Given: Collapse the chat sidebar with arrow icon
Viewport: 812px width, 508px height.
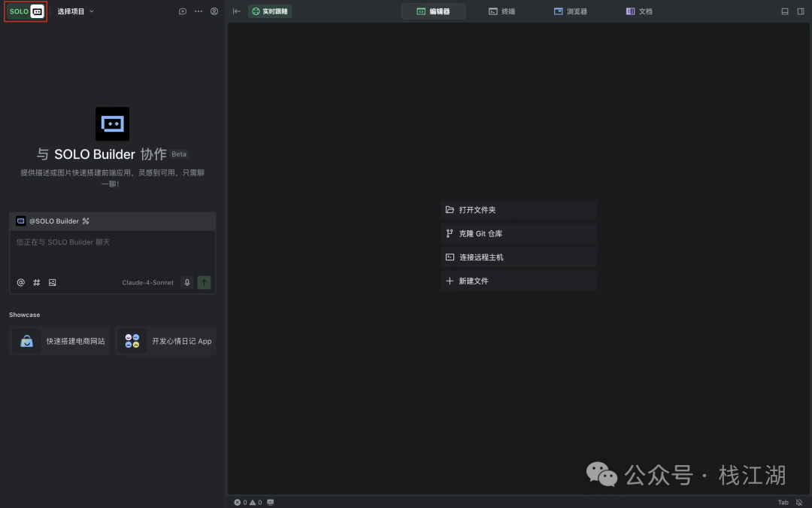Looking at the screenshot, I should point(237,11).
